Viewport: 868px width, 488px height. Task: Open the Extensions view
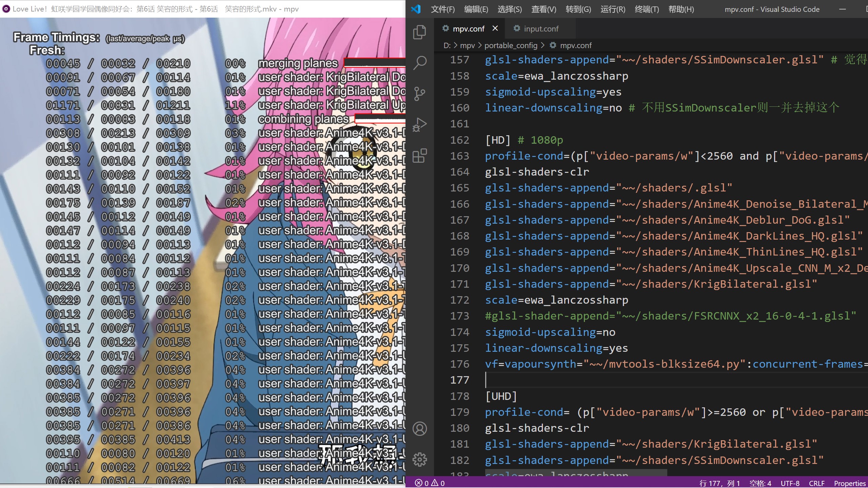point(419,156)
